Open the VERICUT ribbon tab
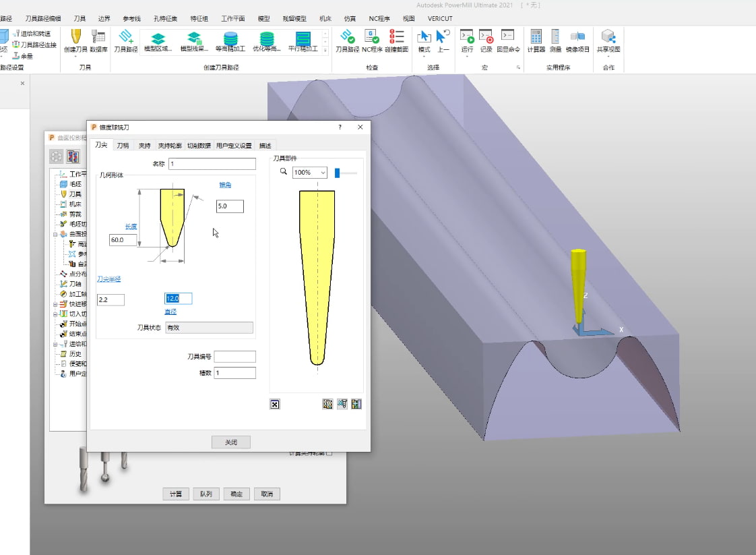The height and width of the screenshot is (555, 756). [440, 18]
